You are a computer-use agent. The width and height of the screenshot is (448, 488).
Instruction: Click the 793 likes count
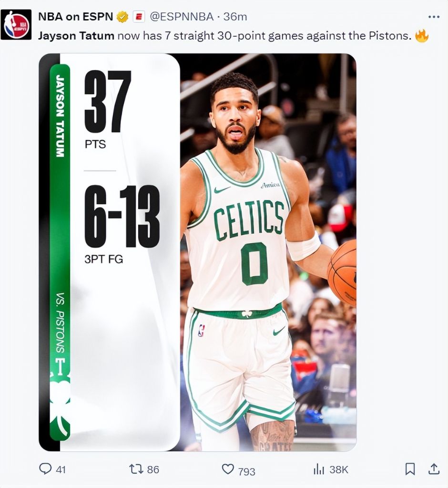click(247, 472)
